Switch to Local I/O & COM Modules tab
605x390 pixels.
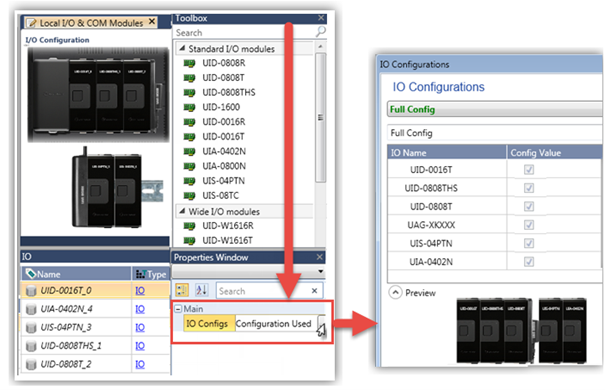[x=91, y=23]
